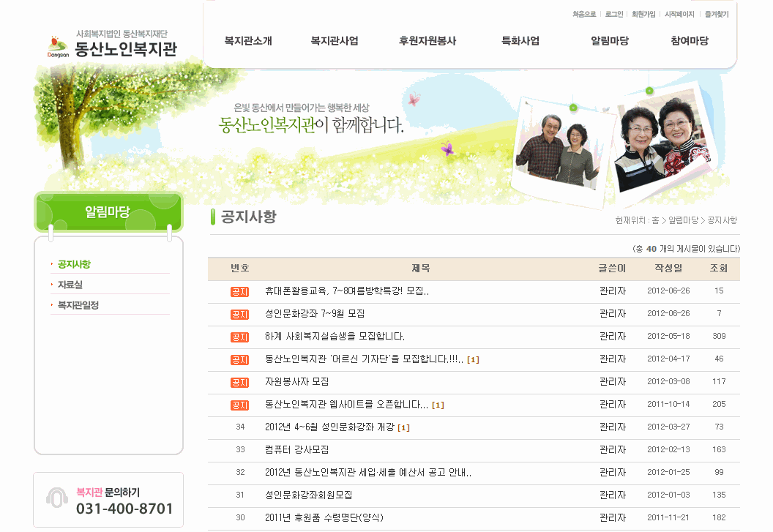
Task: Click the phone number 031-400-8701
Action: coord(124,509)
